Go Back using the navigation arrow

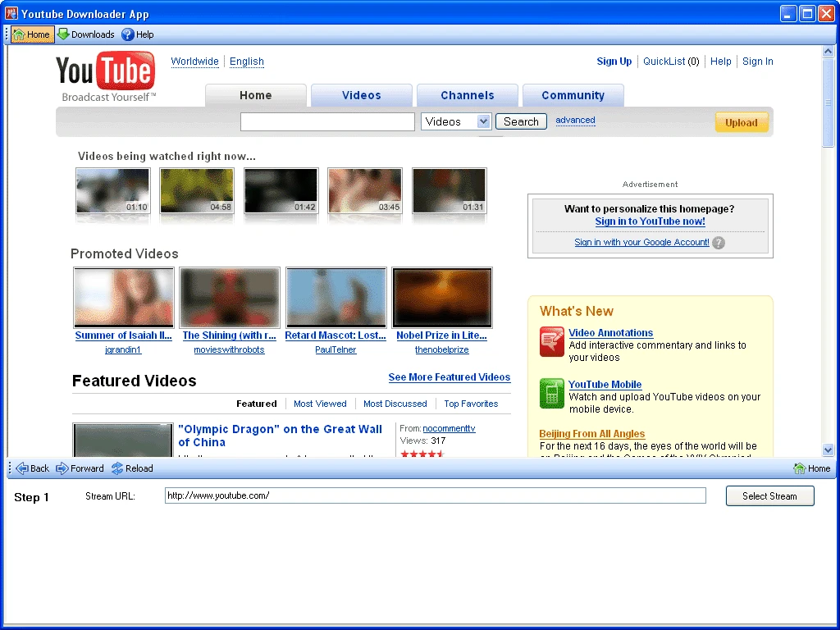(23, 468)
